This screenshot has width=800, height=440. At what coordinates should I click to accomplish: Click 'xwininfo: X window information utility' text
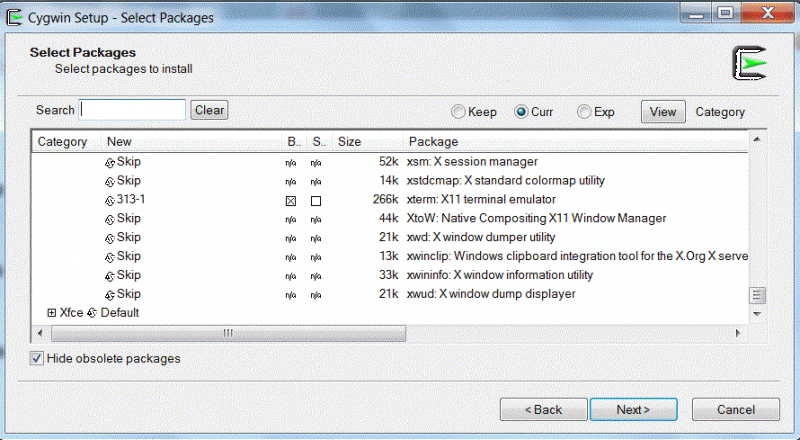pyautogui.click(x=499, y=275)
